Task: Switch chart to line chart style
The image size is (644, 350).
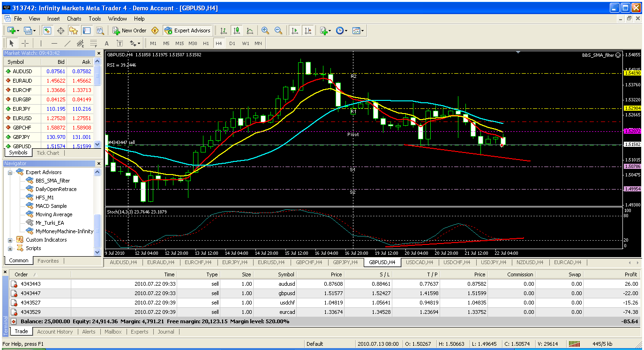Action: click(250, 30)
